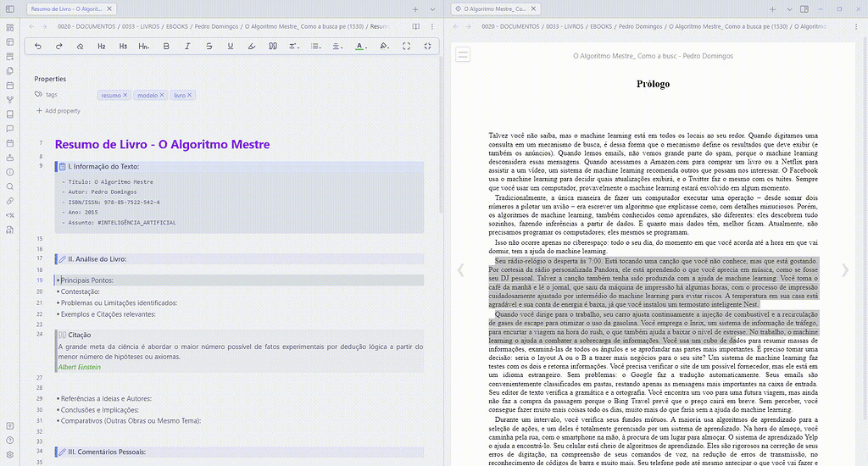Navigate back in the EPUB pane
Screen dimensions: 868x466
455,26
